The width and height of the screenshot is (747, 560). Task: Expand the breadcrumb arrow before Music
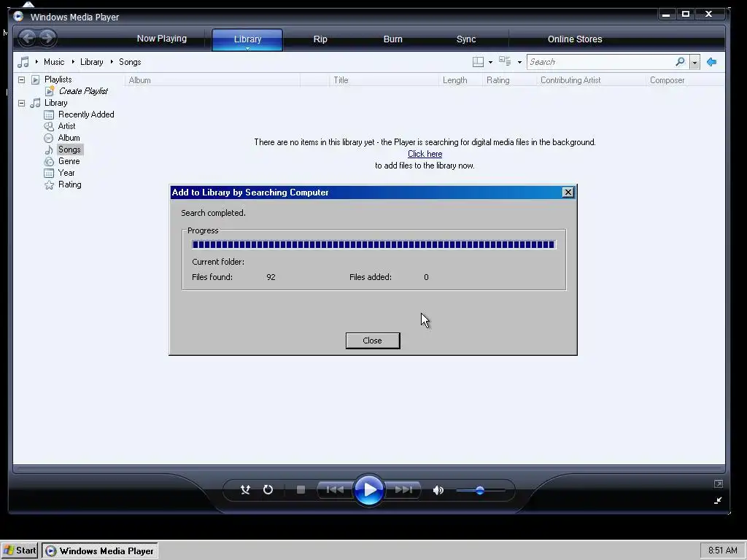click(36, 62)
